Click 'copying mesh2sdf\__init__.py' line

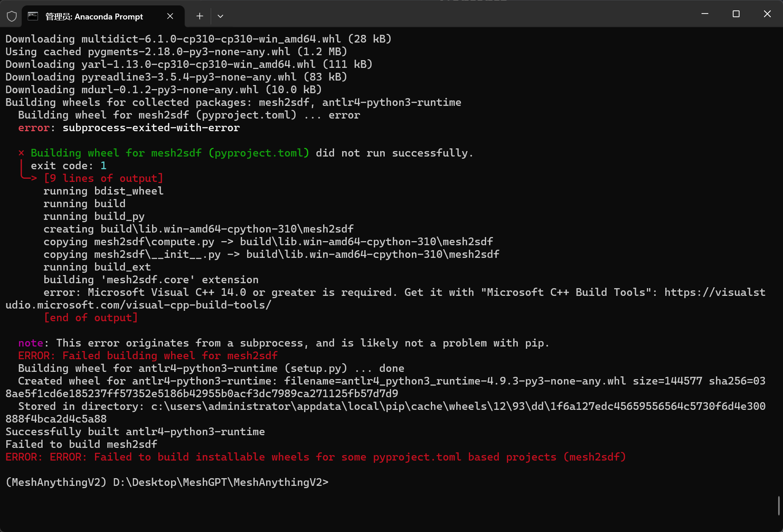pos(272,254)
